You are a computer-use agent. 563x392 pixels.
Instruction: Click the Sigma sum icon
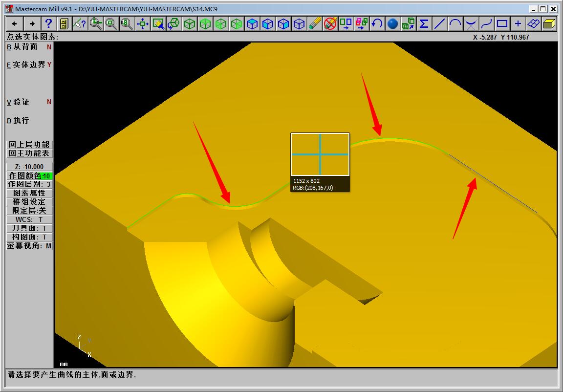(424, 23)
